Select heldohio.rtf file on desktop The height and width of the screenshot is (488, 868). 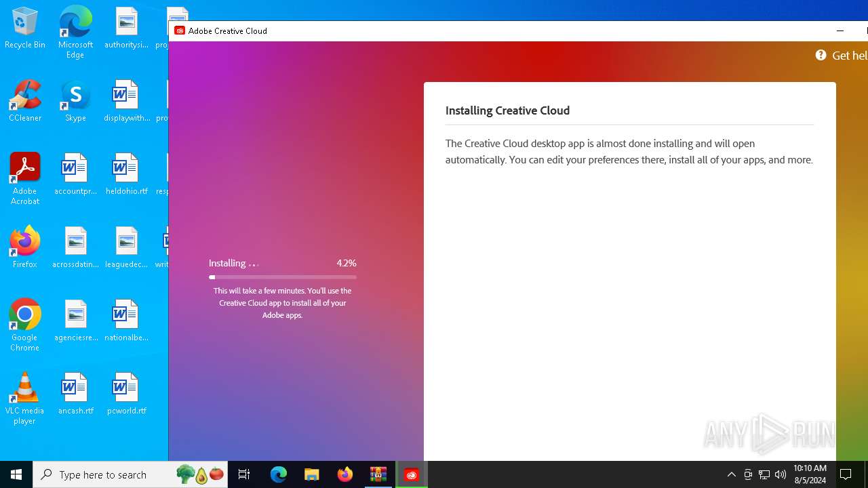point(126,175)
